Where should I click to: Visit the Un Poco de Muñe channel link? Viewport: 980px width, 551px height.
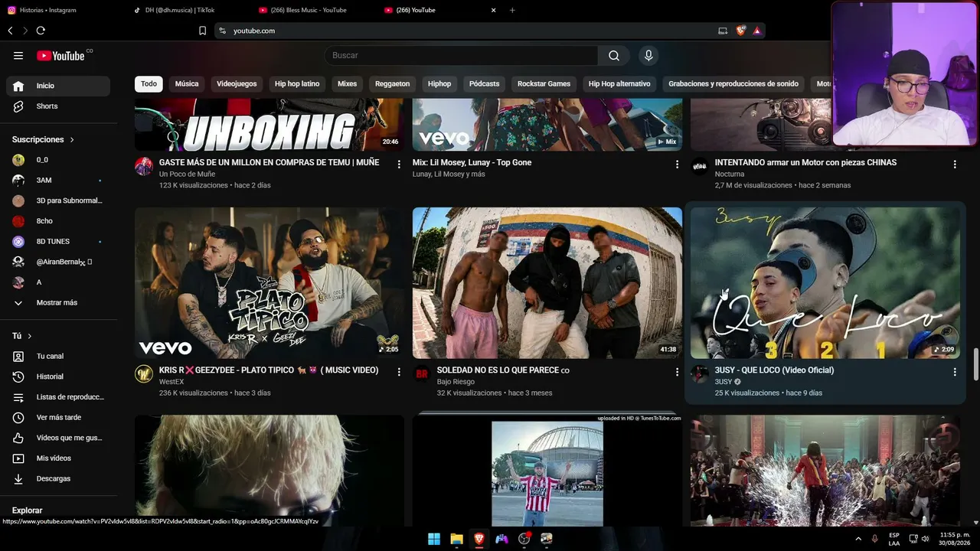(x=187, y=174)
